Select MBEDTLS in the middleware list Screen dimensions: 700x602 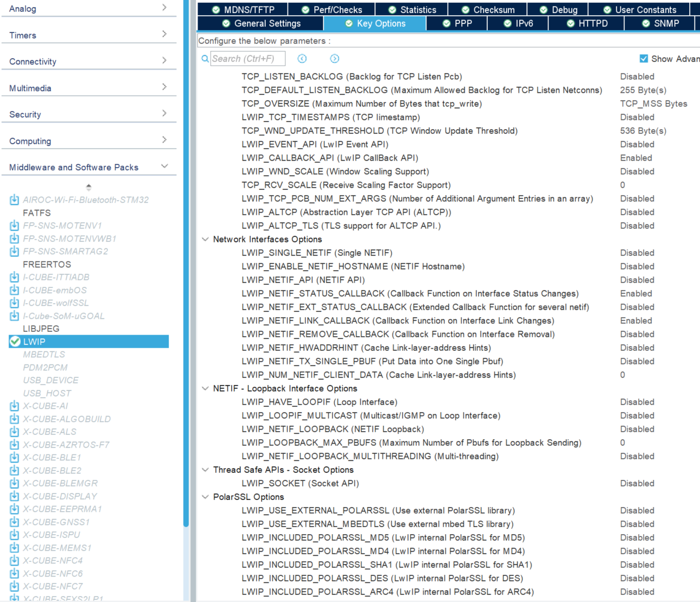tap(43, 354)
